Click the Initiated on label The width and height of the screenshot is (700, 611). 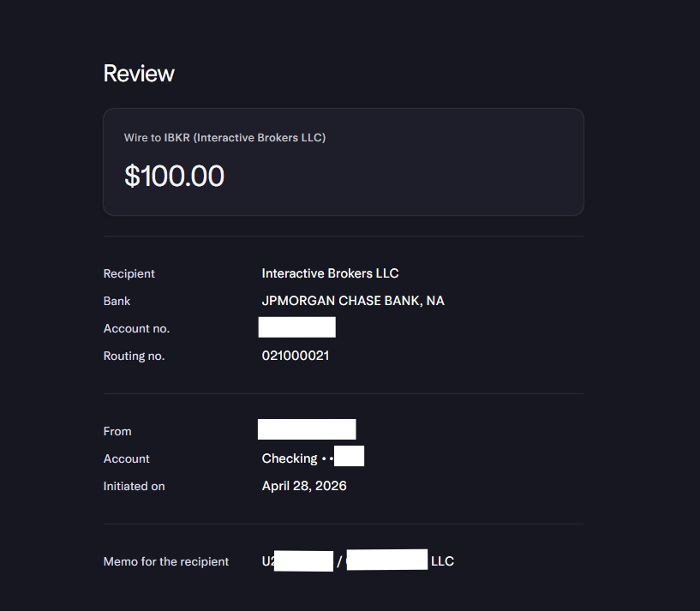coord(134,487)
